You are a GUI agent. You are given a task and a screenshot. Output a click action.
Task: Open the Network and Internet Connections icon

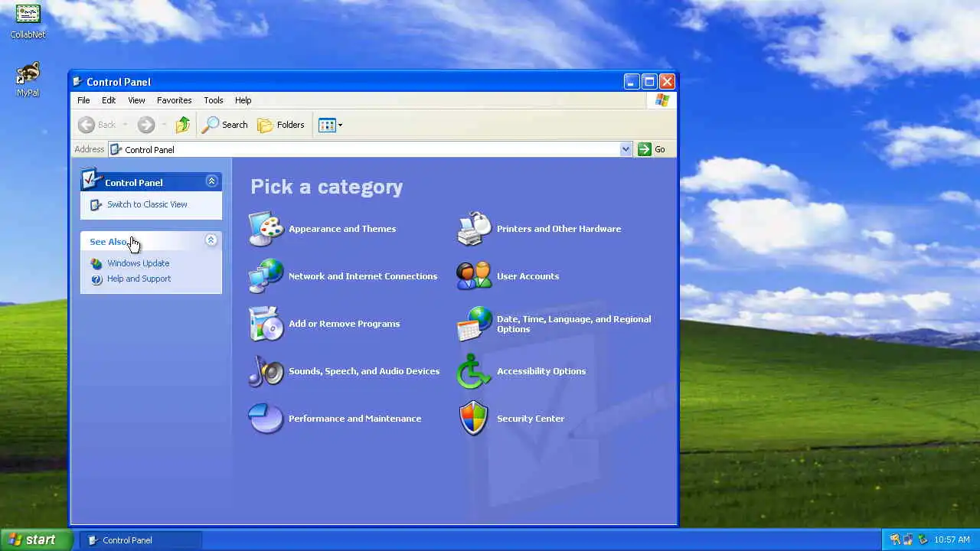(266, 276)
